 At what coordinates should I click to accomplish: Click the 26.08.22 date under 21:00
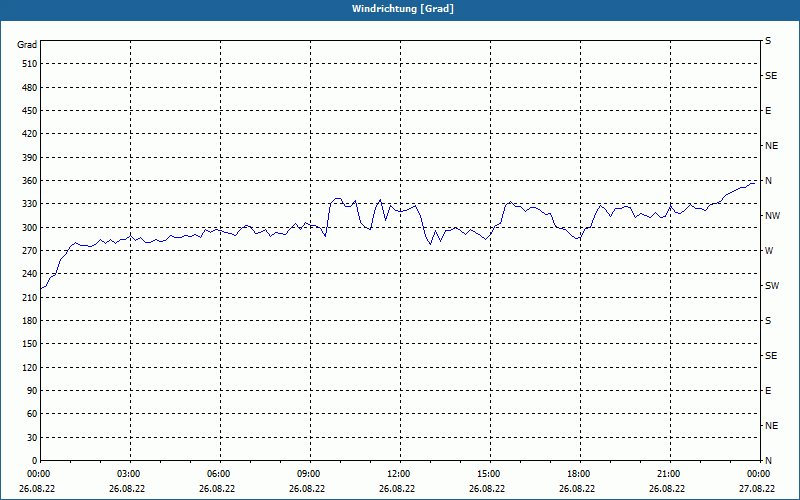(x=667, y=489)
